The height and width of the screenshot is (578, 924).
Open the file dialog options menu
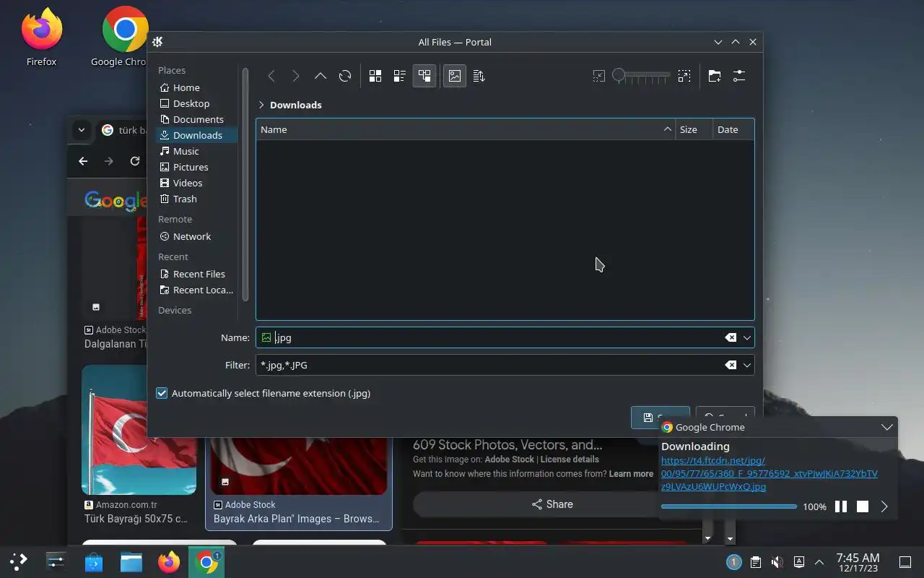pyautogui.click(x=739, y=76)
